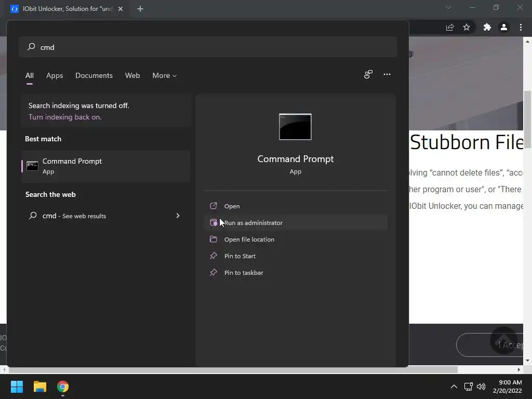This screenshot has height=399, width=532.
Task: Switch to the Apps filter tab
Action: tap(55, 76)
